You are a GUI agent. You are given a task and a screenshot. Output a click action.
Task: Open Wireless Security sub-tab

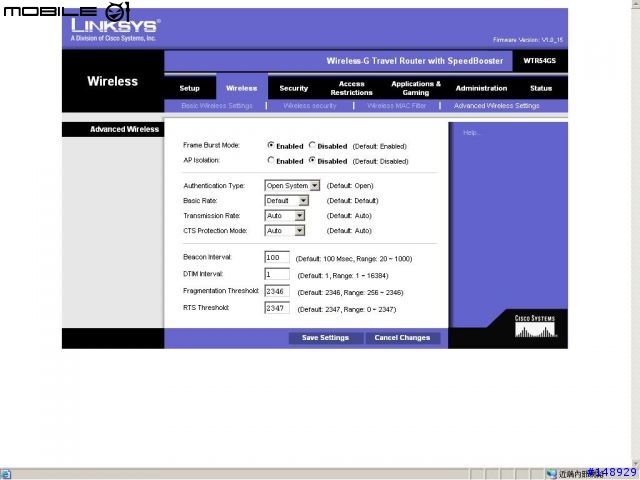click(310, 106)
